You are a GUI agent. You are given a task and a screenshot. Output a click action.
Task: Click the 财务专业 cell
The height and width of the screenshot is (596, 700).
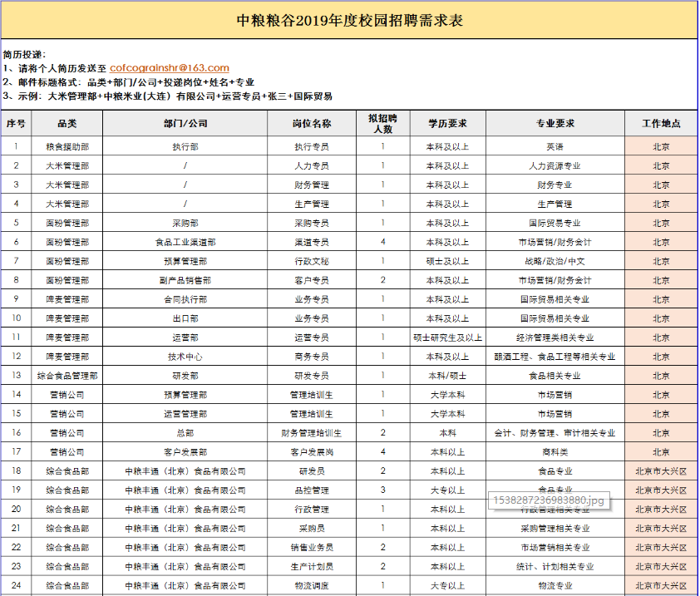(555, 185)
